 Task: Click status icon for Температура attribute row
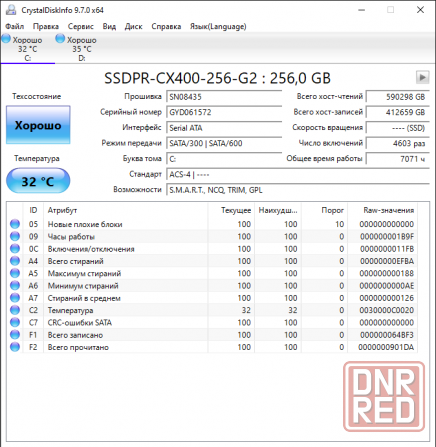(15, 310)
